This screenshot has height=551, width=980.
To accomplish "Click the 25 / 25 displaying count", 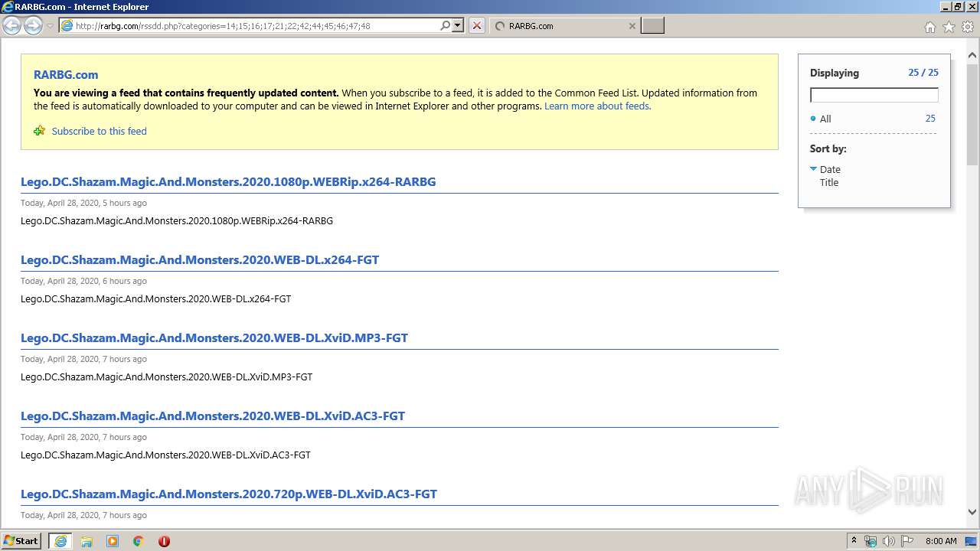I will tap(923, 73).
